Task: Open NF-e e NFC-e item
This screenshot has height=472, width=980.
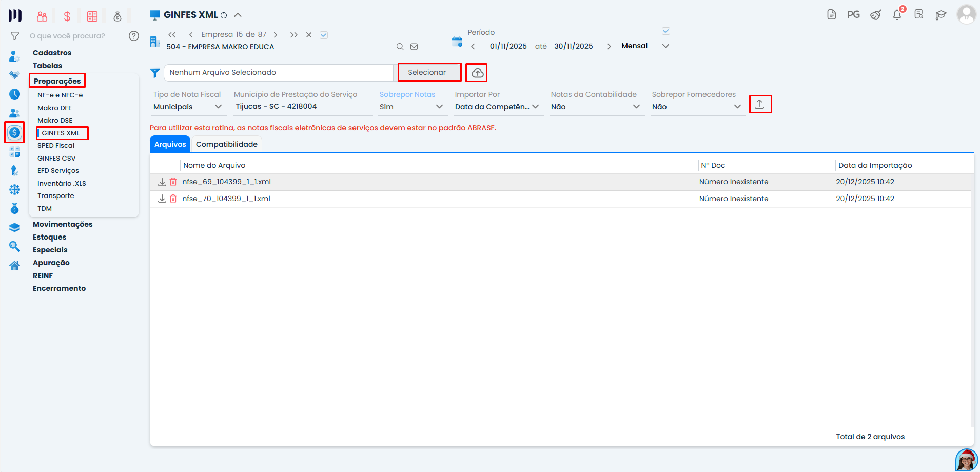Action: (60, 95)
